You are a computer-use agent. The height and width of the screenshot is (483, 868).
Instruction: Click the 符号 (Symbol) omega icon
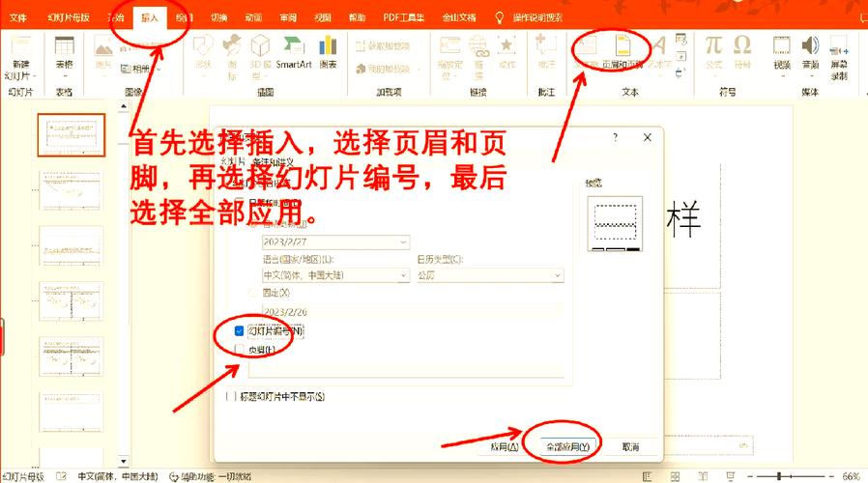[x=741, y=44]
